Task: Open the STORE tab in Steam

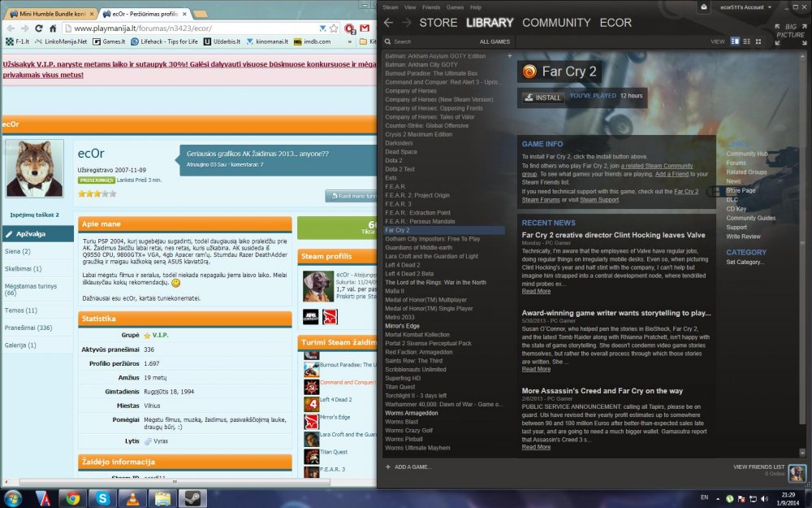Action: pyautogui.click(x=438, y=23)
